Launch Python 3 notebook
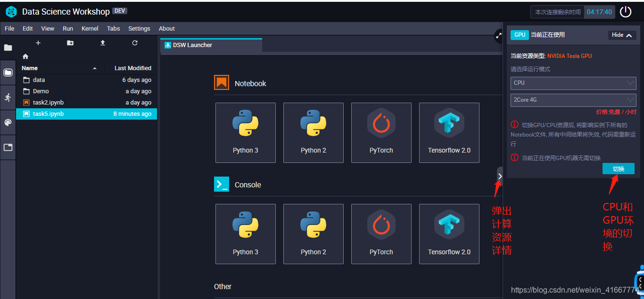 tap(246, 133)
